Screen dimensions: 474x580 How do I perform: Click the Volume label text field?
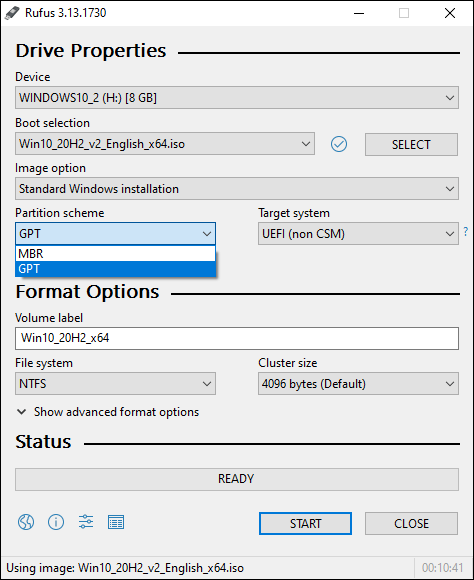237,338
